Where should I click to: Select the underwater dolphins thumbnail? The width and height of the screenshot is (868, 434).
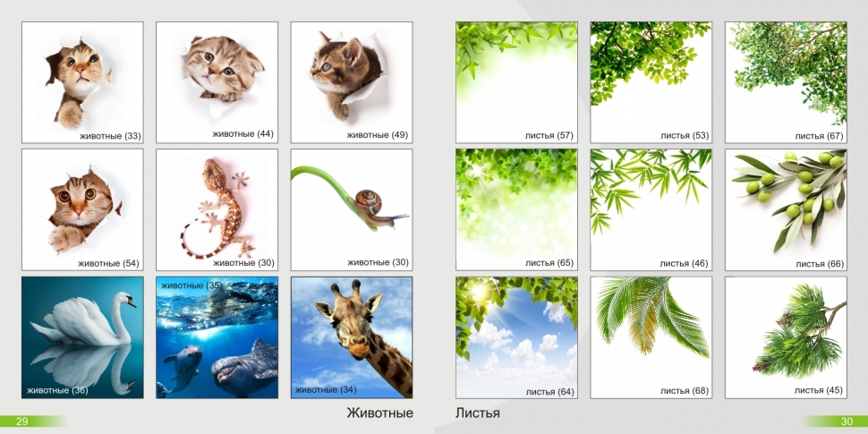click(217, 337)
